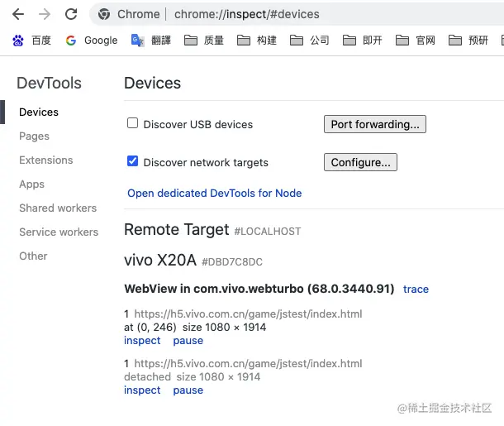Enable Discover USB devices checkbox
Screen dimensions: 504x426
[132, 123]
